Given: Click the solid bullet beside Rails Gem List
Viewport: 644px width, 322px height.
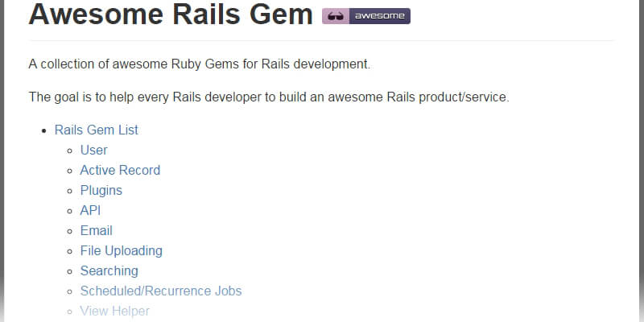Looking at the screenshot, I should click(43, 130).
